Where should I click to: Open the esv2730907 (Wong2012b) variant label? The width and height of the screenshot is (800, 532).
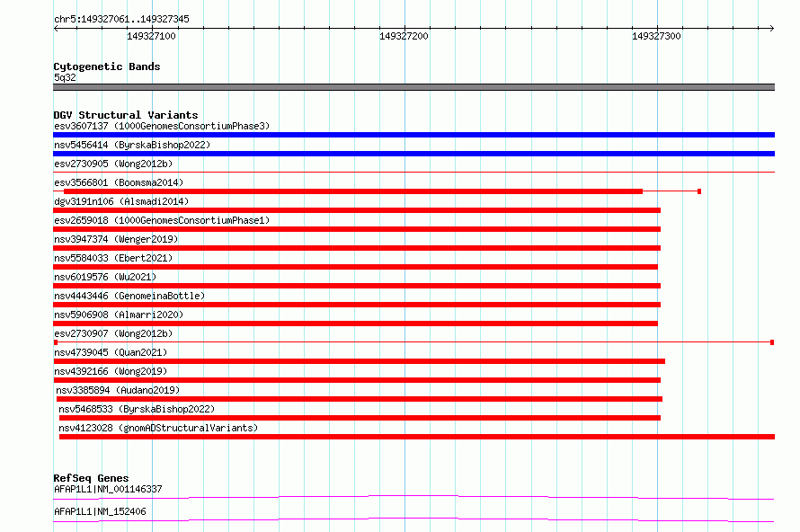(113, 333)
